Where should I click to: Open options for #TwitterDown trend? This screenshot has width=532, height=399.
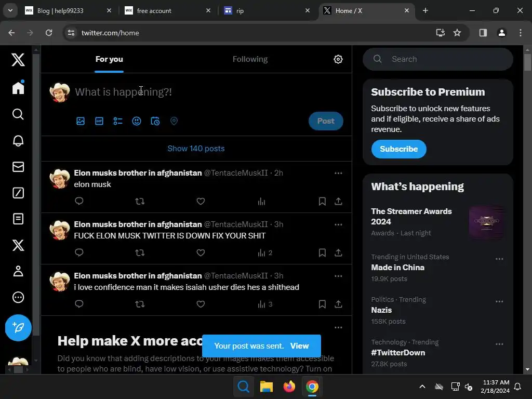(499, 344)
